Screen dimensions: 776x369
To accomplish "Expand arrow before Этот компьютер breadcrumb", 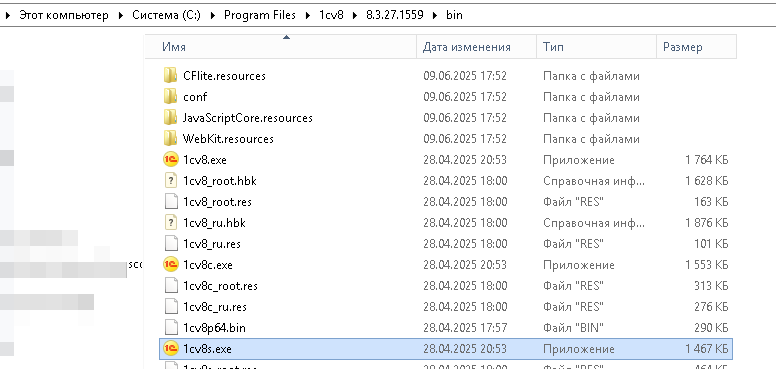I will pos(7,15).
